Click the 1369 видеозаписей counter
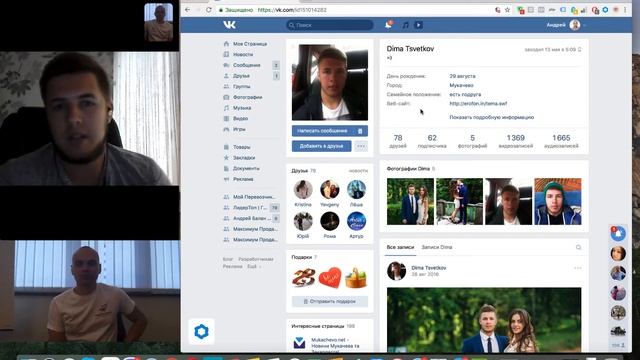The height and width of the screenshot is (360, 640). 516,141
